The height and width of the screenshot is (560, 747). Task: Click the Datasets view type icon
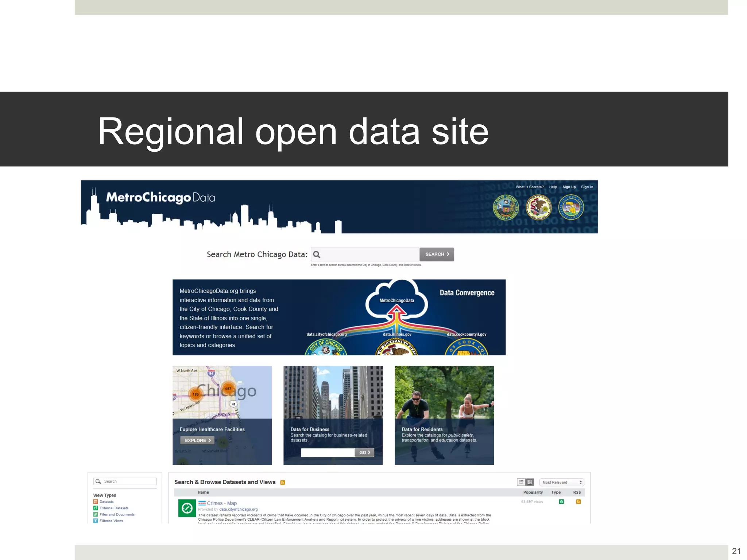click(96, 502)
